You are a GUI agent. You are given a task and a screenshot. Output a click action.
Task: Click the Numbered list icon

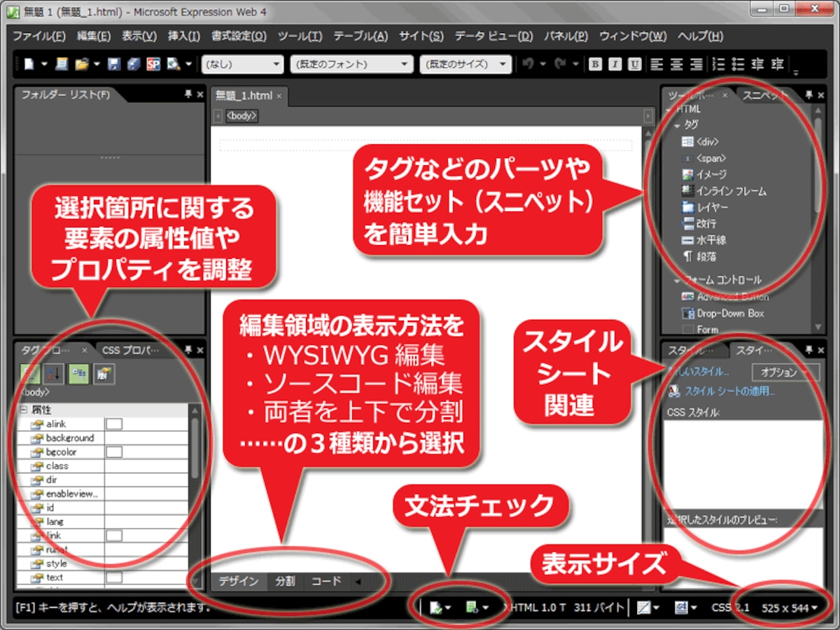pyautogui.click(x=718, y=64)
